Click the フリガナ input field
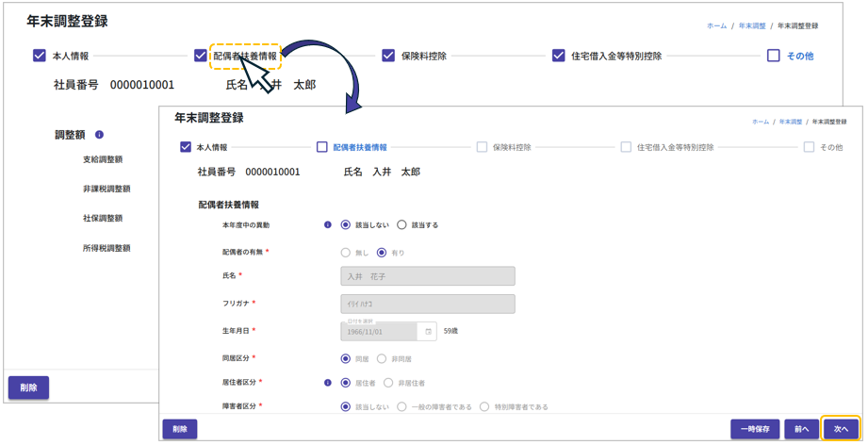This screenshot has height=445, width=868. click(x=427, y=304)
